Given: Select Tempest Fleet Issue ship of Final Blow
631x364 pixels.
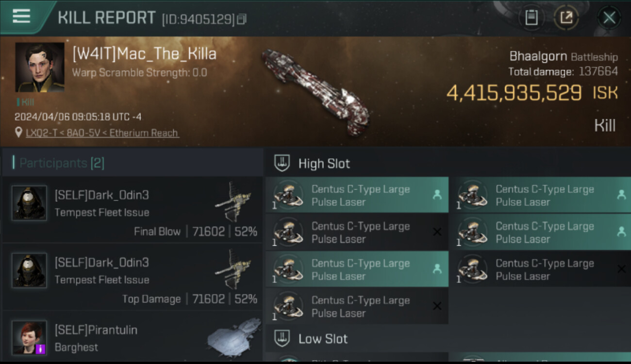Looking at the screenshot, I should point(233,201).
